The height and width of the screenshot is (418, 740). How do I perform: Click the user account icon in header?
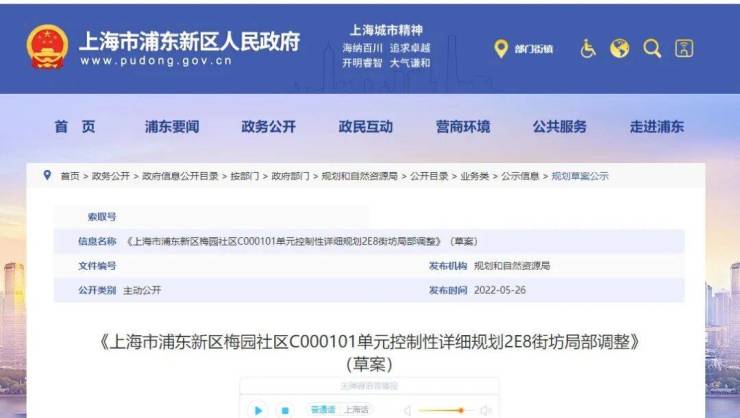684,48
